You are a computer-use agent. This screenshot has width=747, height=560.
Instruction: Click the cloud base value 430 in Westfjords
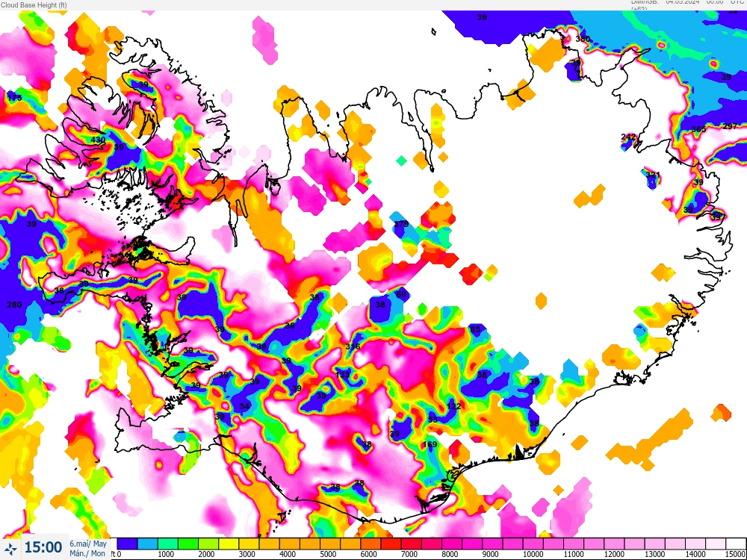98,140
